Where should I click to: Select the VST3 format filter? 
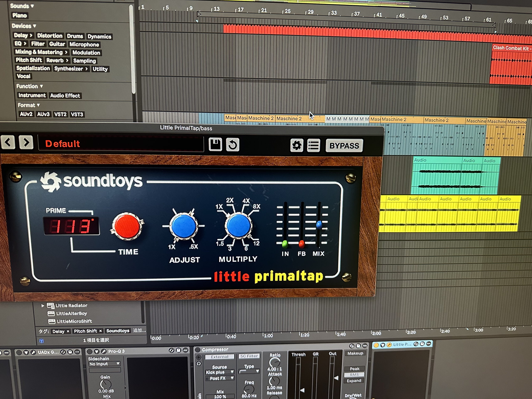pos(77,115)
